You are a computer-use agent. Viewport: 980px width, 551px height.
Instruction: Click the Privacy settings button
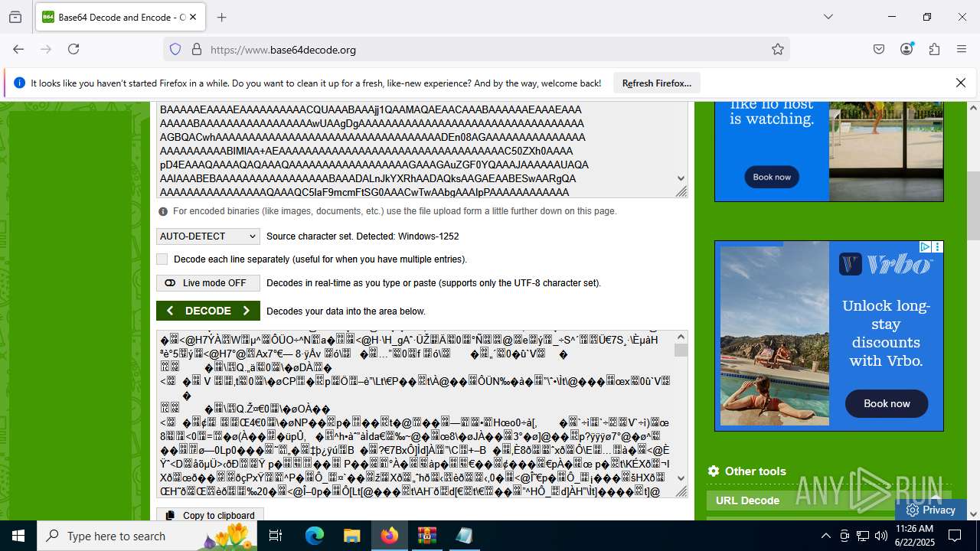click(x=930, y=510)
